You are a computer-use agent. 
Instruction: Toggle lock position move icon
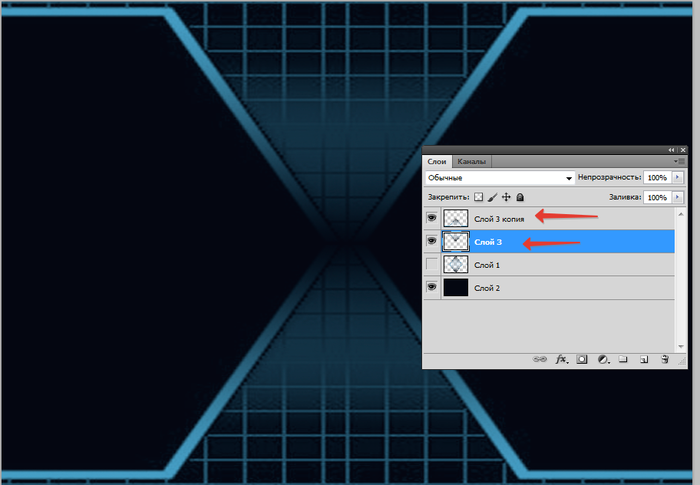(x=506, y=197)
